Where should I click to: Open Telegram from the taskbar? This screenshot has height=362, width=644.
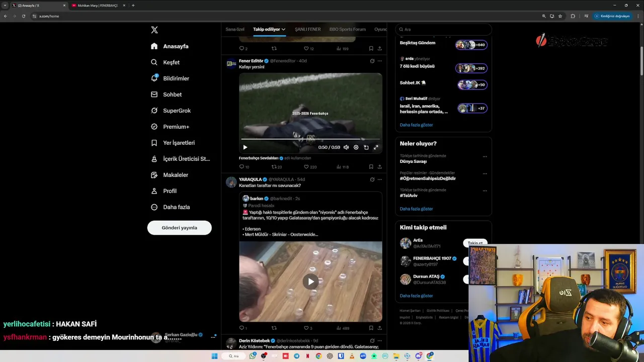pyautogui.click(x=296, y=356)
